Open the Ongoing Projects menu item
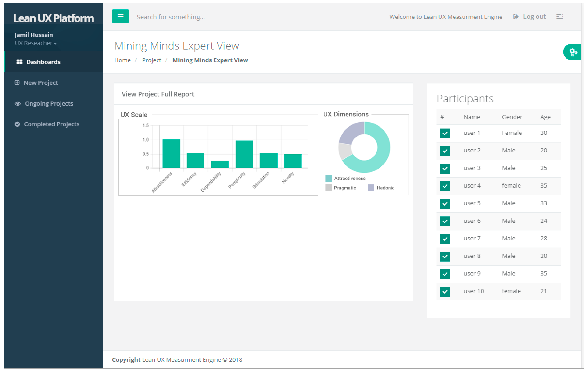 point(53,103)
